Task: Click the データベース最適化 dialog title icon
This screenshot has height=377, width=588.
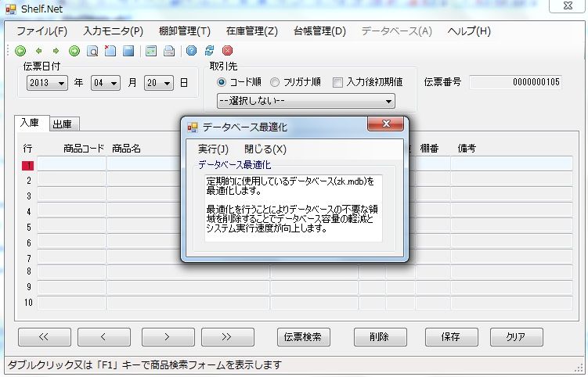Action: [193, 127]
